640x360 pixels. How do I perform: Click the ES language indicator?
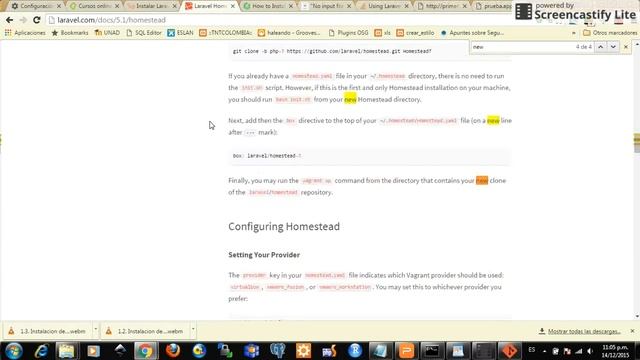click(531, 350)
